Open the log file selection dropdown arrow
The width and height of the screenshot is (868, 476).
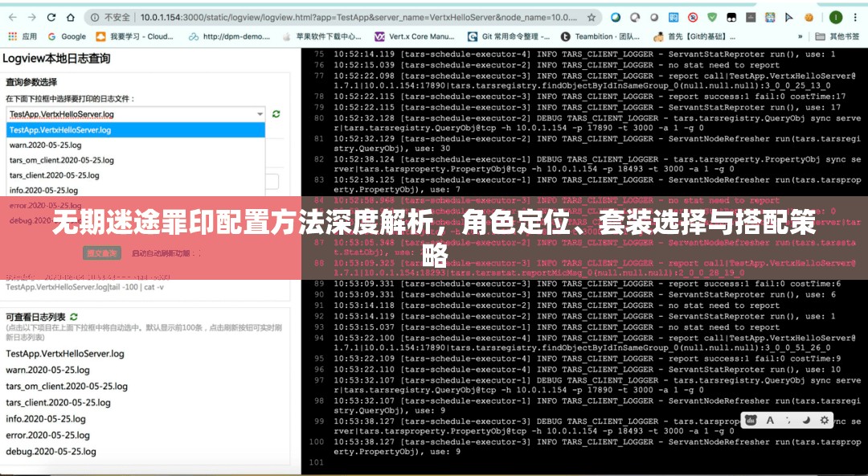coord(260,115)
